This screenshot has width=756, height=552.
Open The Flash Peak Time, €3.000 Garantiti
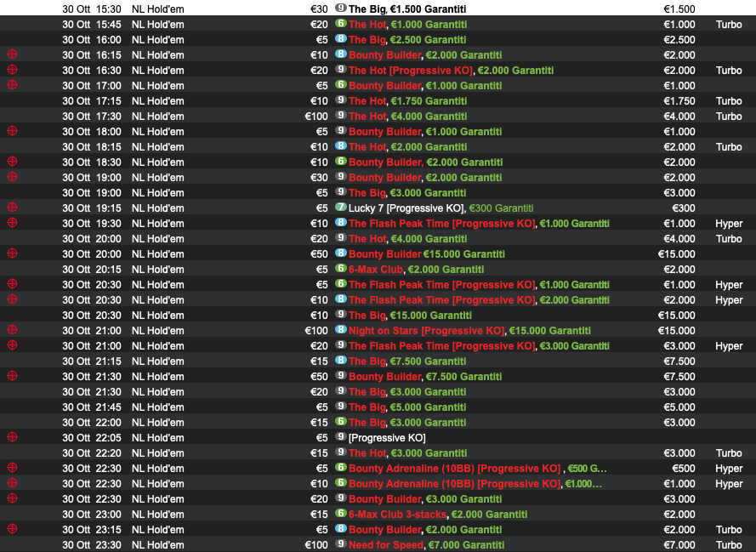click(x=479, y=346)
